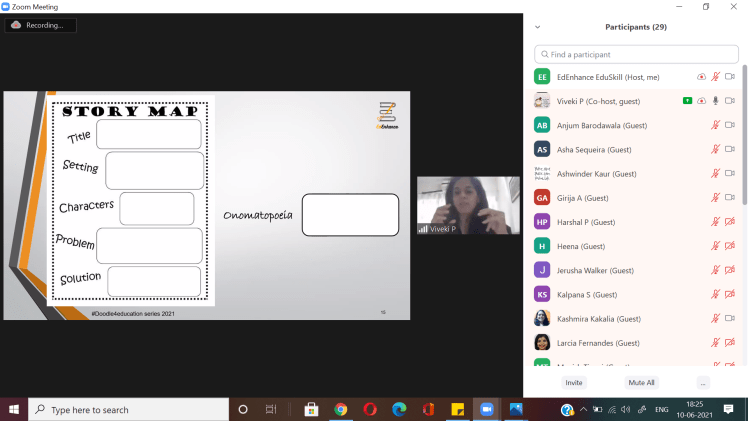Toggle EdEnhance EduSkill's muted microphone icon
The image size is (748, 421).
click(715, 77)
